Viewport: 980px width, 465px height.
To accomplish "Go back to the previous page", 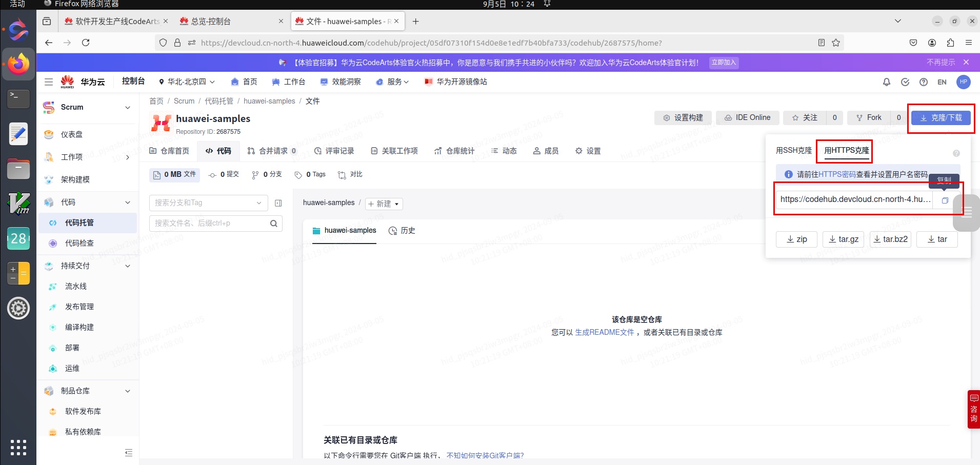I will point(49,43).
